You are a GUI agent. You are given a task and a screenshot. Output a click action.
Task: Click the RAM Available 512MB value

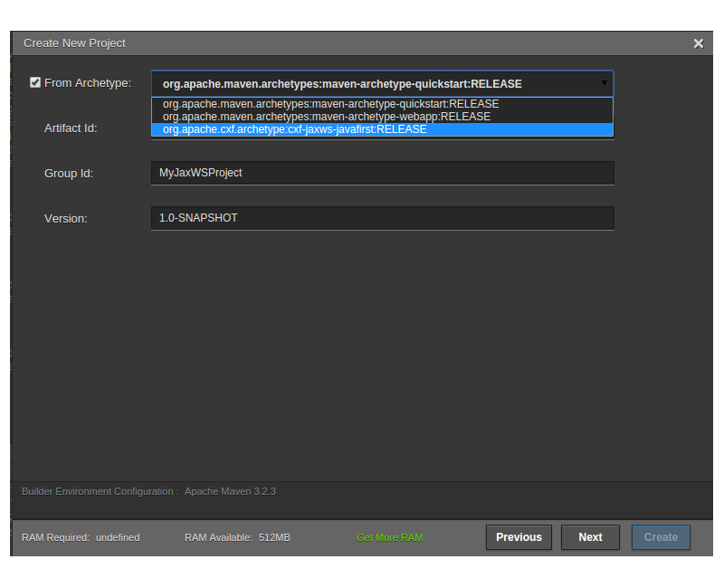(274, 537)
